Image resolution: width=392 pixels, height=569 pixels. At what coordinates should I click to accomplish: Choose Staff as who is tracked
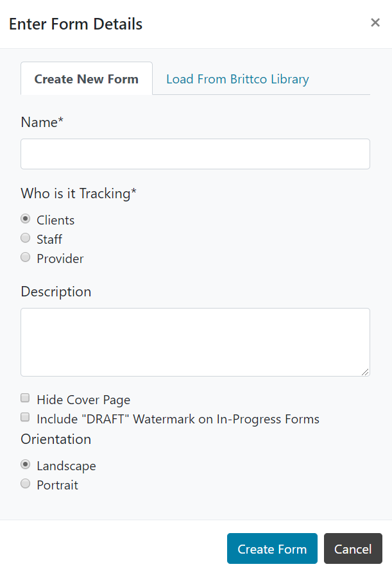click(26, 238)
